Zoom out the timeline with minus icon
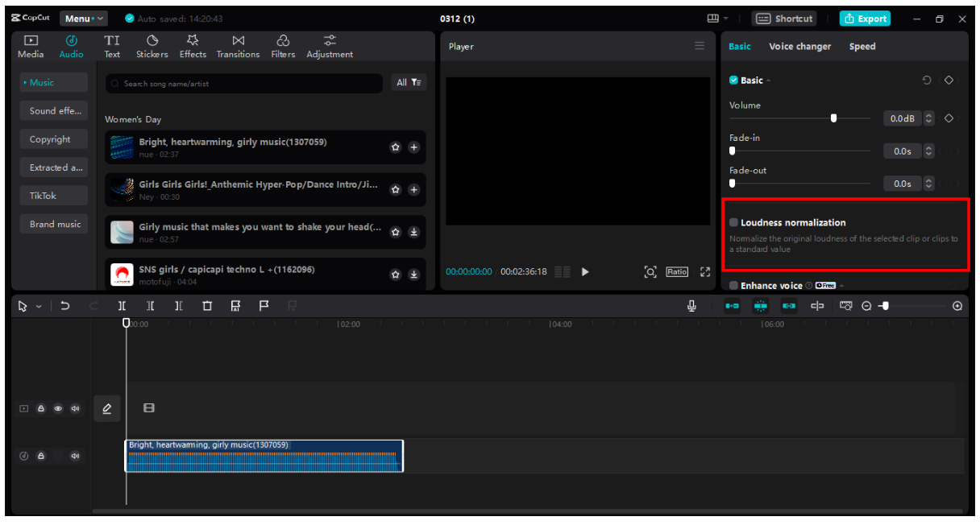Viewport: 980px width, 525px height. [866, 306]
